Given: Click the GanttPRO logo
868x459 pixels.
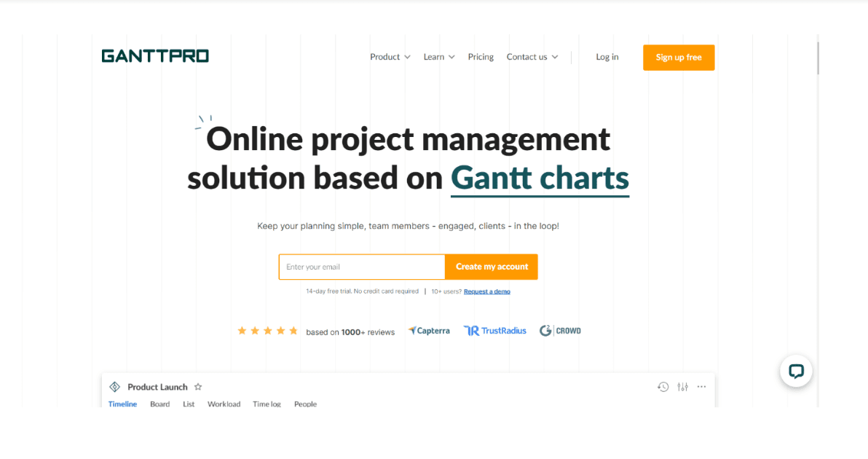Looking at the screenshot, I should coord(155,56).
